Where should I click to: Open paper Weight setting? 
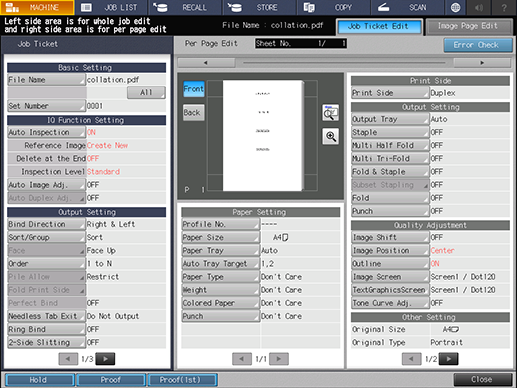point(220,290)
